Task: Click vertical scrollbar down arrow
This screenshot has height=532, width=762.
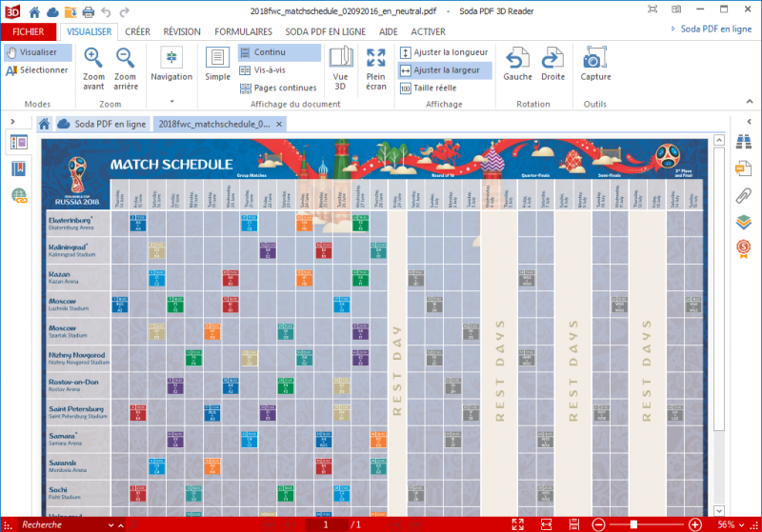Action: coord(719,511)
